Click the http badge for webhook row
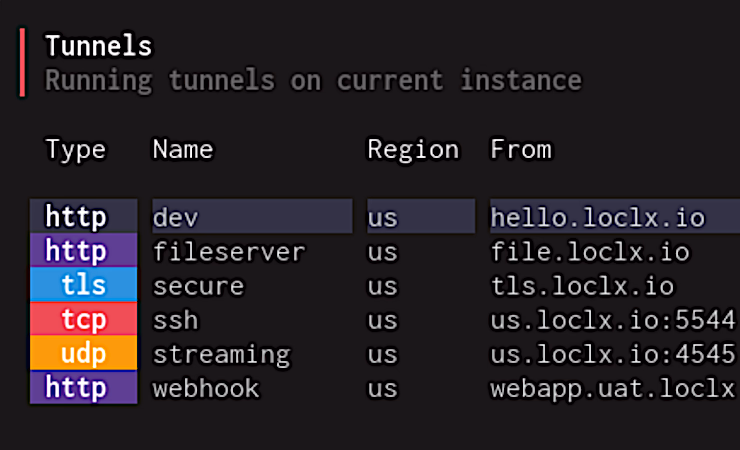 click(84, 387)
